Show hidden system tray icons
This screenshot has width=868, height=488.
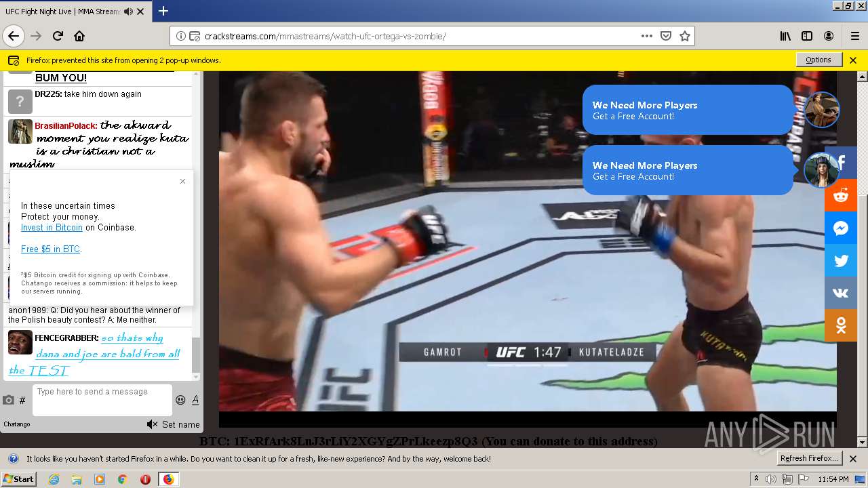click(x=756, y=479)
